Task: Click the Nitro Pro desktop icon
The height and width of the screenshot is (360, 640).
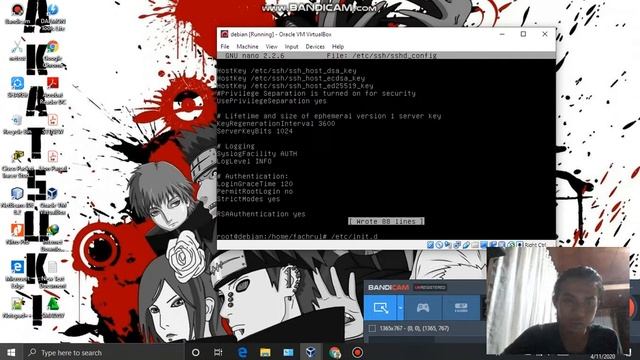Action: point(17,233)
